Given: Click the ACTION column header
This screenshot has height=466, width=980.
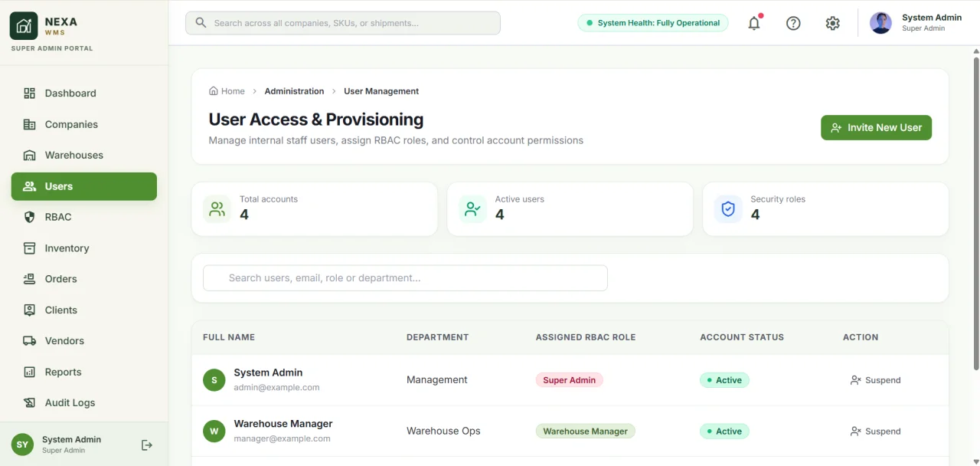Looking at the screenshot, I should [861, 337].
